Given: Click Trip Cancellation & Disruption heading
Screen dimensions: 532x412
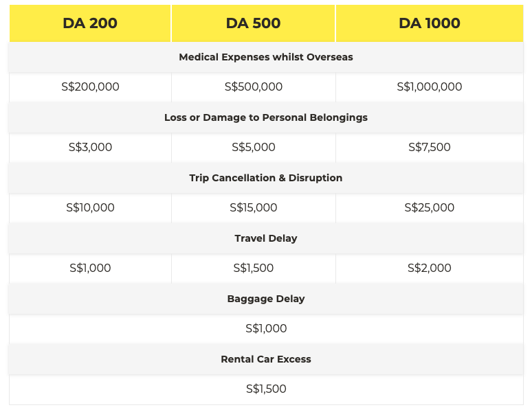Looking at the screenshot, I should (x=266, y=178).
